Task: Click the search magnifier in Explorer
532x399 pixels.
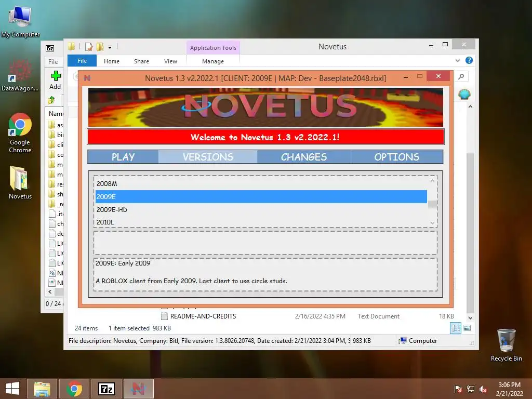Action: point(461,77)
